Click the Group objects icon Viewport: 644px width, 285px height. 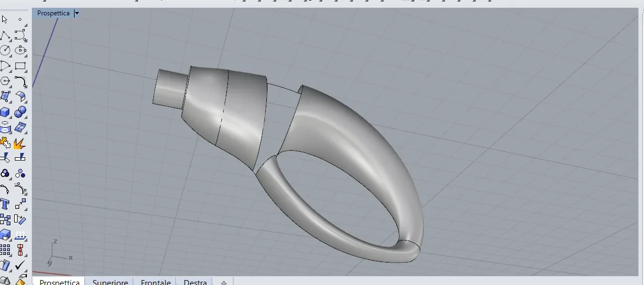click(x=5, y=173)
